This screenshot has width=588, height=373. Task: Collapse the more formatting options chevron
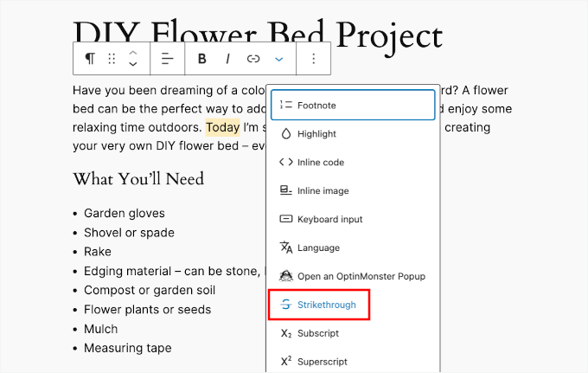click(x=279, y=59)
